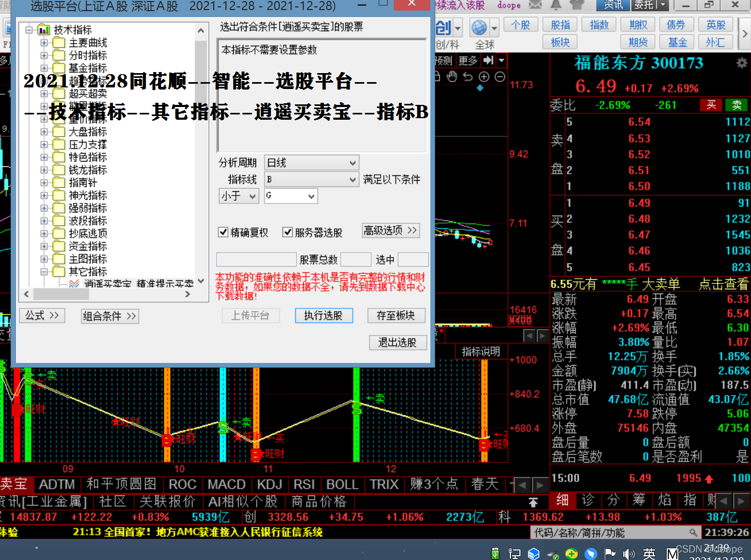Click the 点击查看 link
This screenshot has height=560, width=751.
[723, 284]
